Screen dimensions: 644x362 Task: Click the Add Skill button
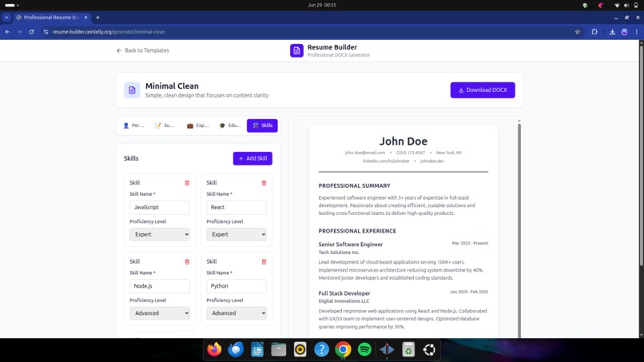coord(252,158)
